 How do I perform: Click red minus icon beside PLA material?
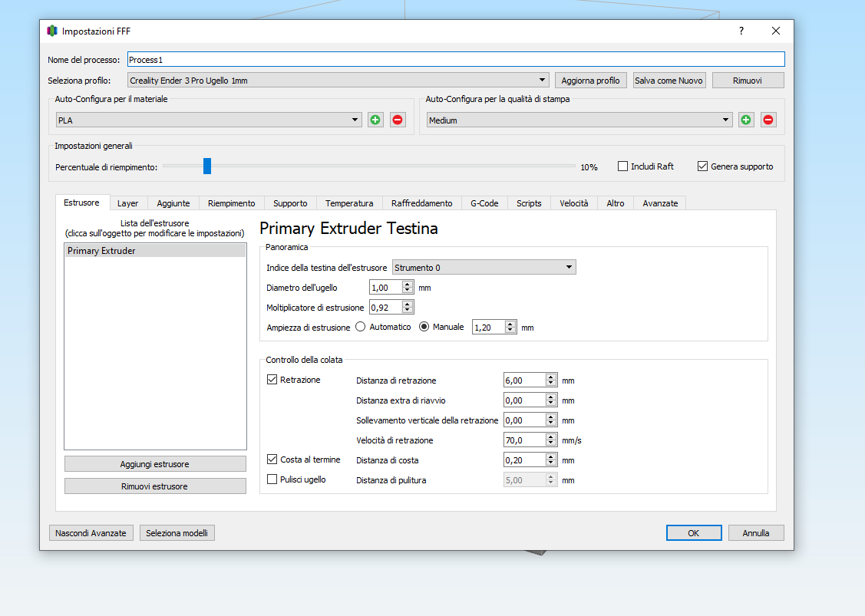click(398, 120)
